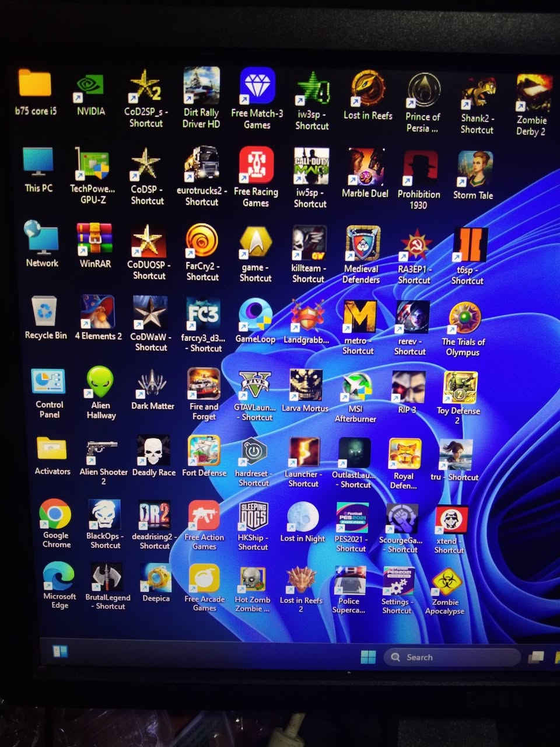
Task: Select The Trials of Olympus icon
Action: [464, 319]
